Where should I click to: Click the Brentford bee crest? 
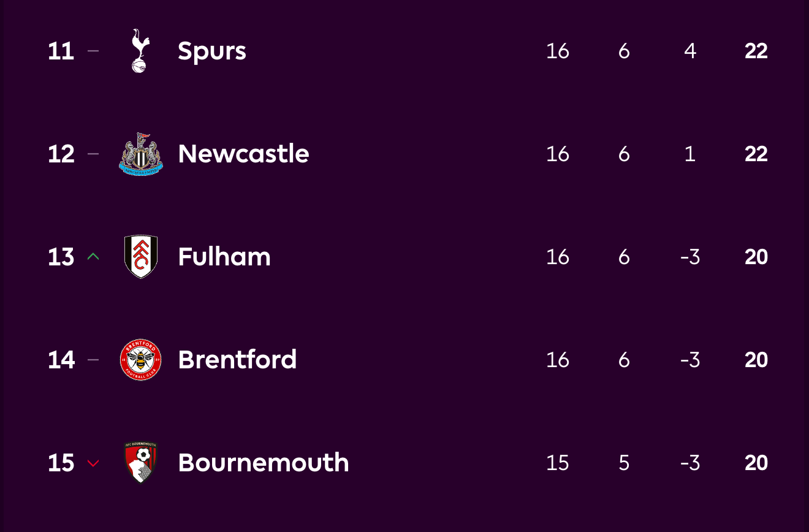tap(141, 360)
